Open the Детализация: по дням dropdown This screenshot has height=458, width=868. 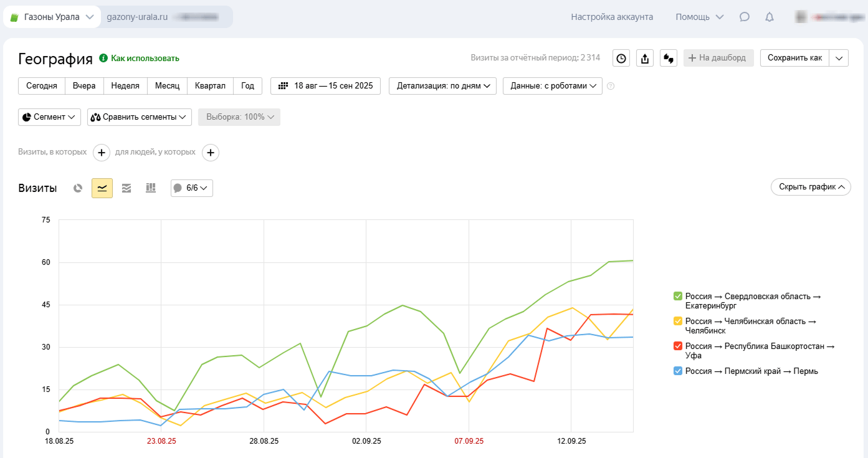tap(442, 86)
